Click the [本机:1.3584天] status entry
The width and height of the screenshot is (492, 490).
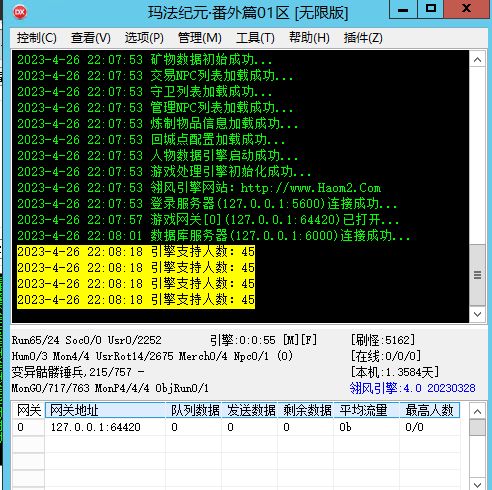point(395,372)
